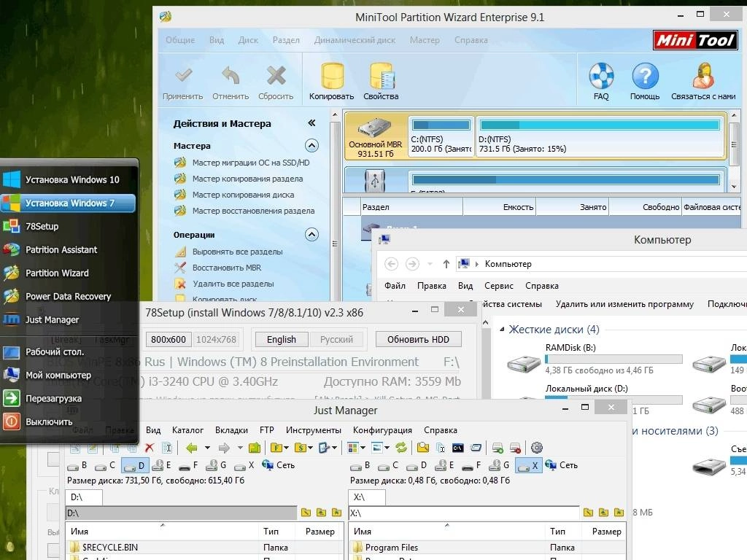The width and height of the screenshot is (747, 560).
Task: Launch Установка Windows 10 from start menu
Action: pos(69,179)
